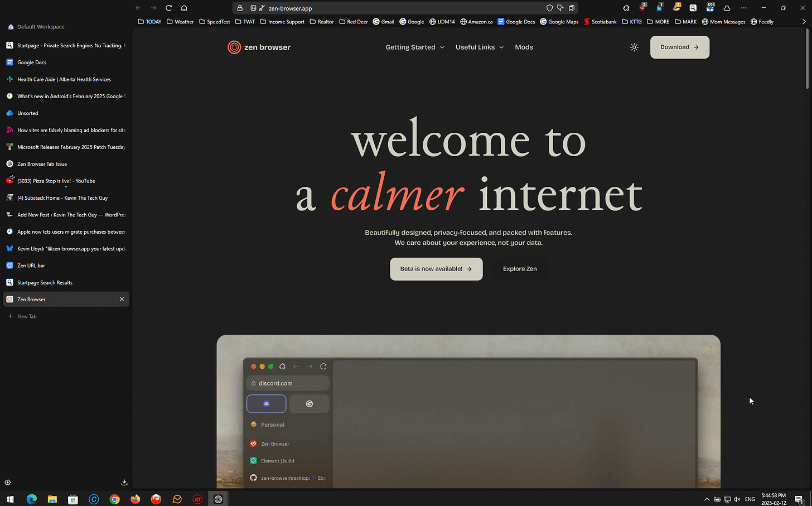Switch to the Zen URL bar tab
Viewport: 812px width, 506px height.
(66, 266)
